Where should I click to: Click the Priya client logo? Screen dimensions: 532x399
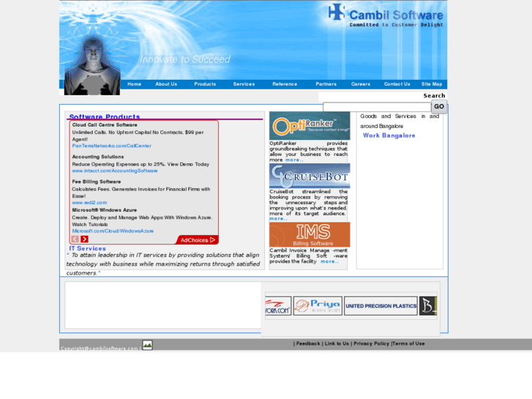[x=318, y=306]
